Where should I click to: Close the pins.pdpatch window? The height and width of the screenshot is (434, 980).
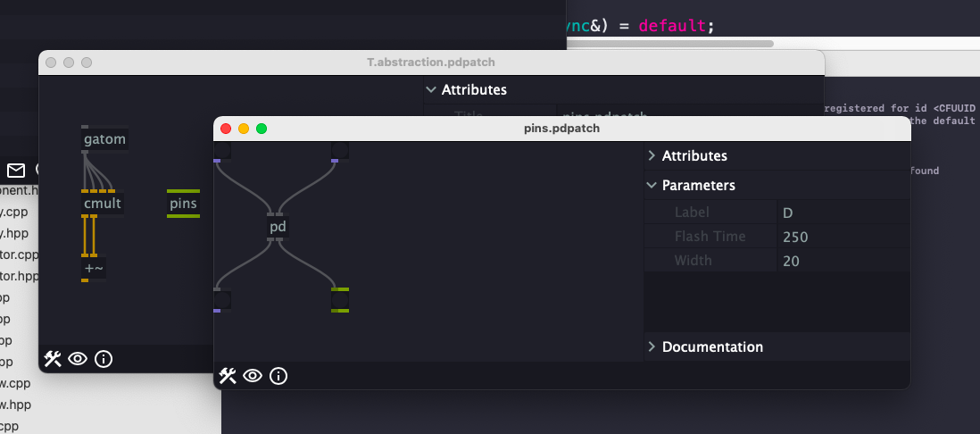coord(226,129)
